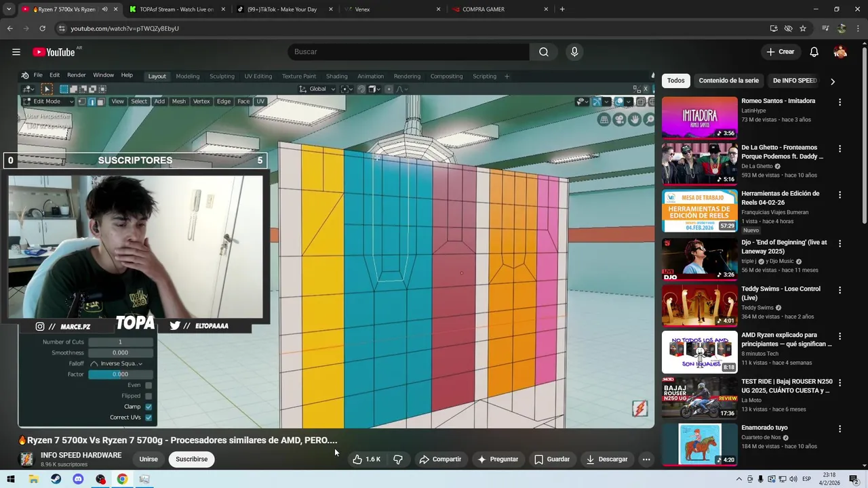Open the YouTube account avatar menu
Image resolution: width=868 pixels, height=488 pixels.
[840, 52]
